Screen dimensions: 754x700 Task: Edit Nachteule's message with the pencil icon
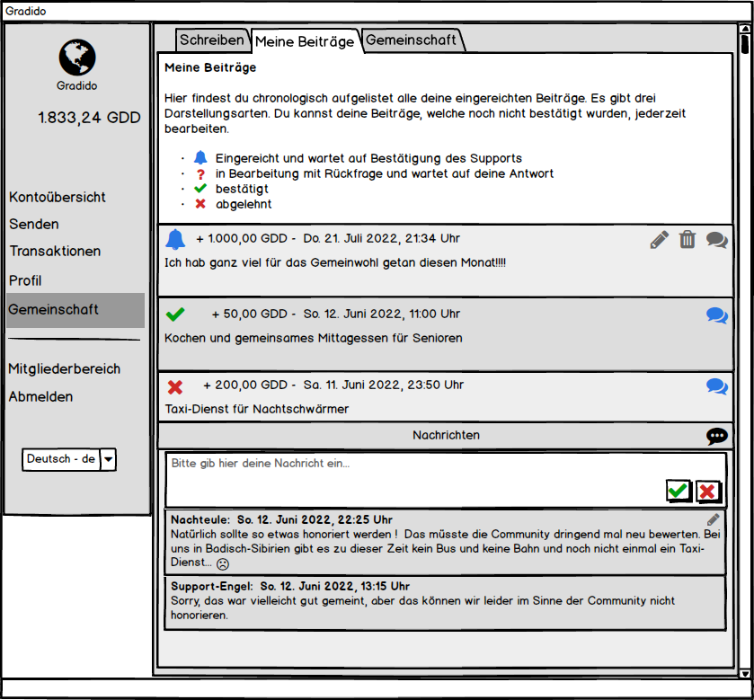pos(714,519)
